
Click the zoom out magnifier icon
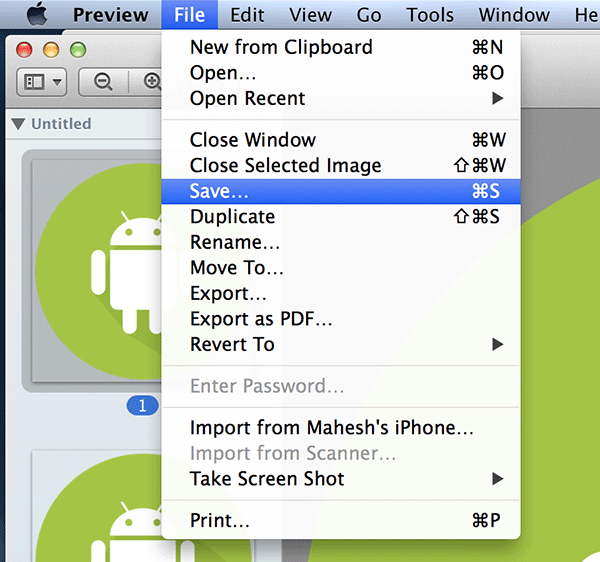point(103,82)
